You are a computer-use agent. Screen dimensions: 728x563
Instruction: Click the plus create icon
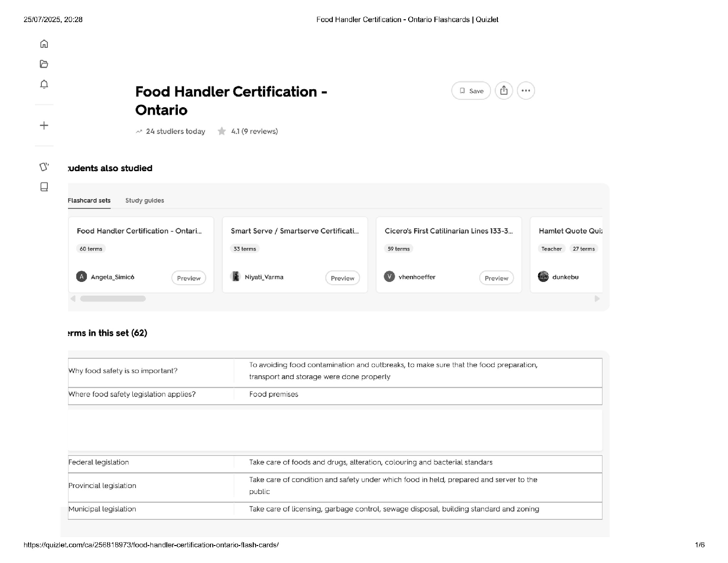44,126
